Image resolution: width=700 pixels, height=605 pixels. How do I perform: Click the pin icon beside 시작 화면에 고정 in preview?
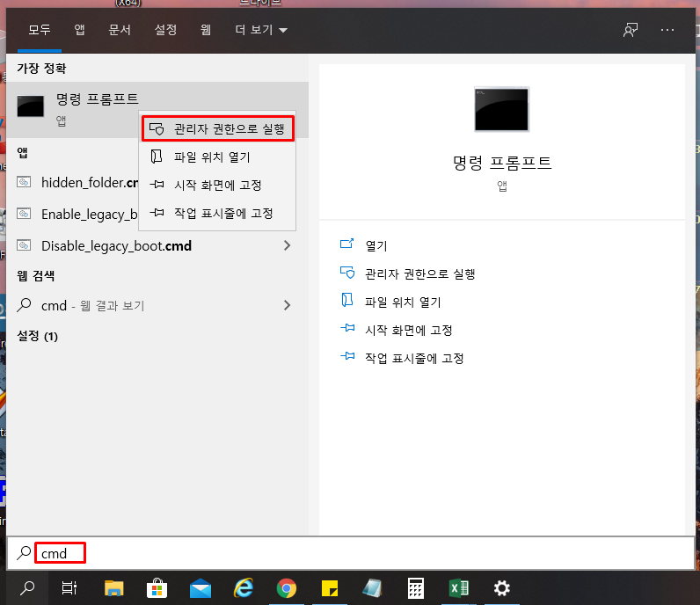(x=347, y=328)
